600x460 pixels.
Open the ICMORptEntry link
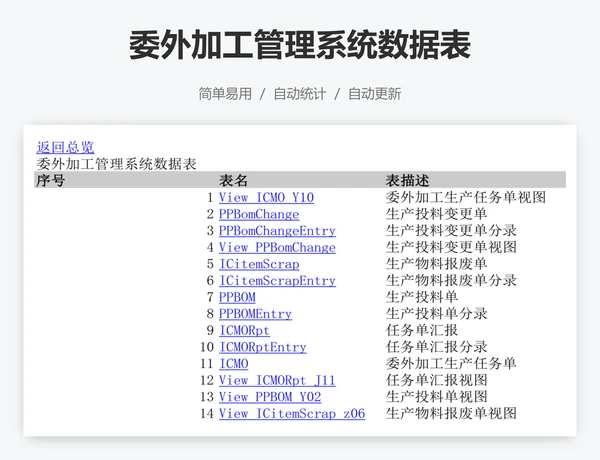pos(262,347)
